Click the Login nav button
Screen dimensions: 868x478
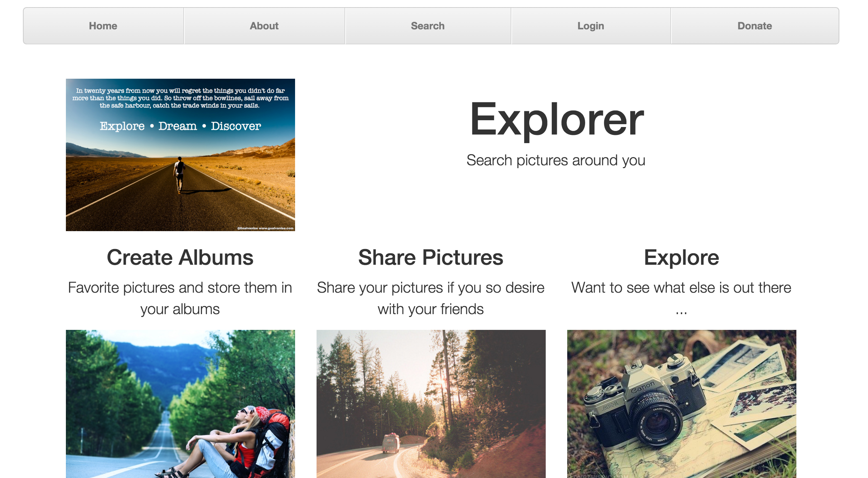click(x=590, y=26)
